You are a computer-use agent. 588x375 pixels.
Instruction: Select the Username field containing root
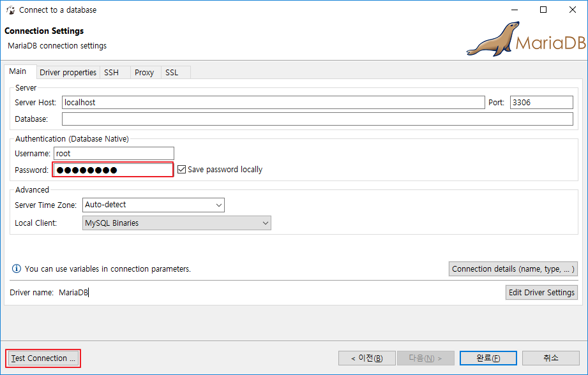(114, 153)
